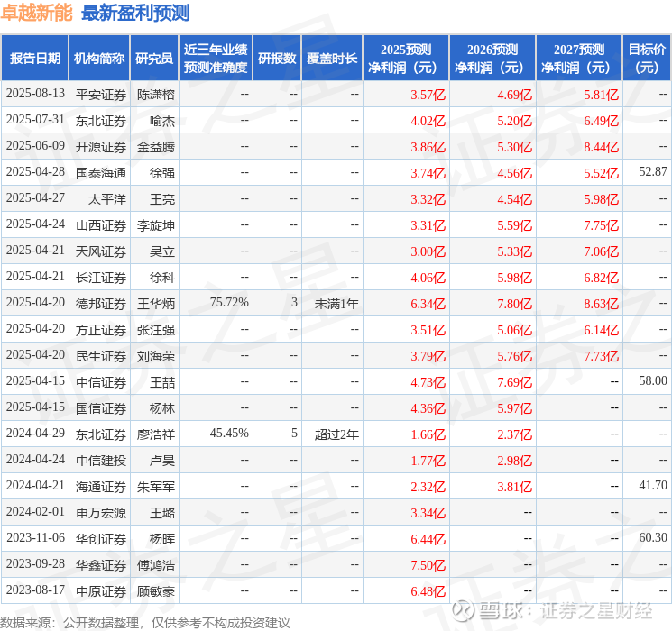Select the 国泰海通 institution cell
The width and height of the screenshot is (672, 631).
(101, 173)
